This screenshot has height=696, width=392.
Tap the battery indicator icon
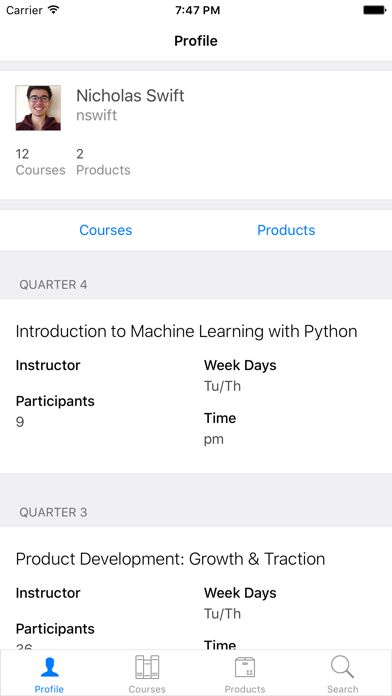pos(374,10)
